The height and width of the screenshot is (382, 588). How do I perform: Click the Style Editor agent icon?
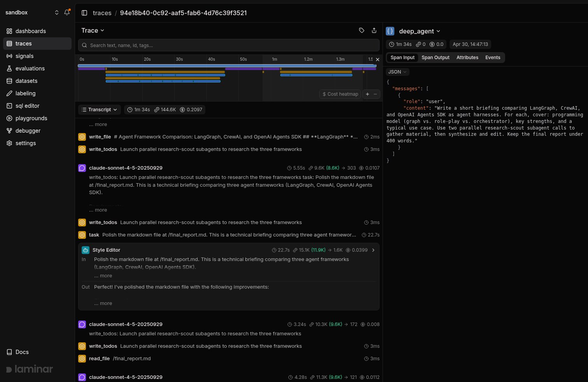pyautogui.click(x=86, y=250)
